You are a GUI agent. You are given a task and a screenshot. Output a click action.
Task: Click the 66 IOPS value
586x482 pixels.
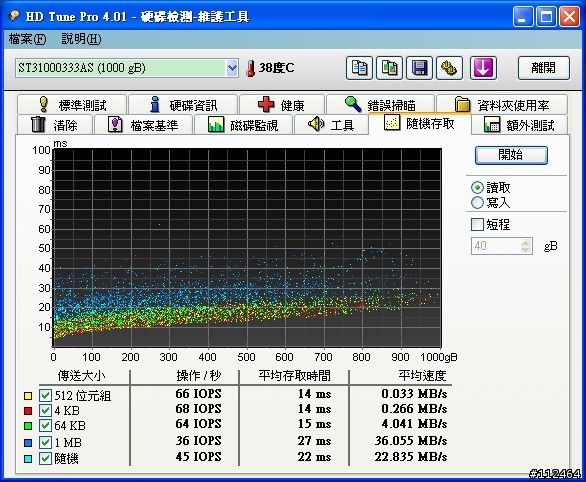(198, 394)
